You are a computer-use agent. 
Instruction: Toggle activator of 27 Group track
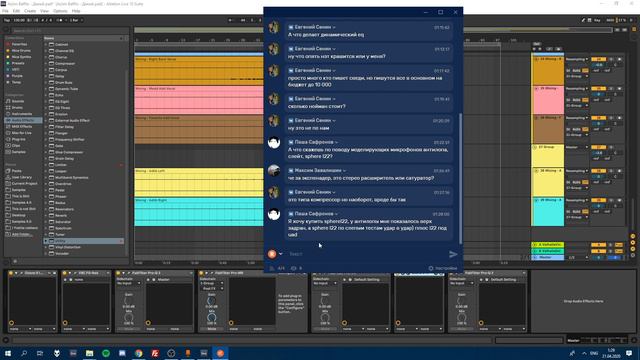(x=598, y=147)
